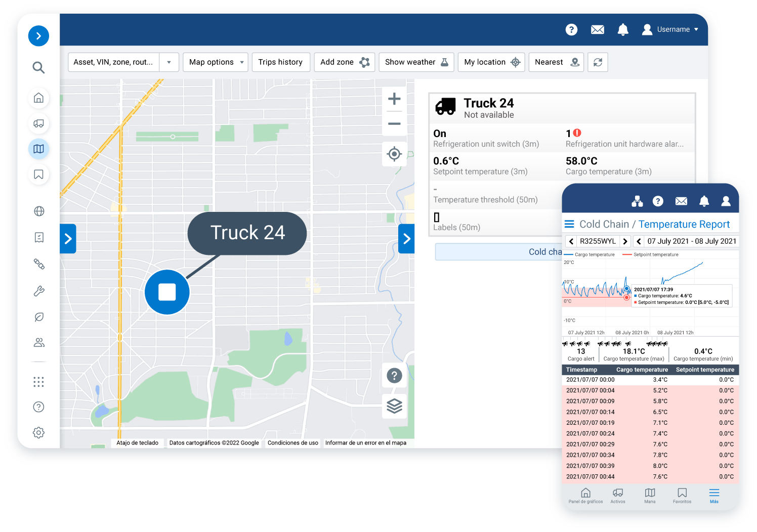Image resolution: width=757 pixels, height=532 pixels.
Task: Toggle Show weather on the map
Action: pyautogui.click(x=416, y=62)
